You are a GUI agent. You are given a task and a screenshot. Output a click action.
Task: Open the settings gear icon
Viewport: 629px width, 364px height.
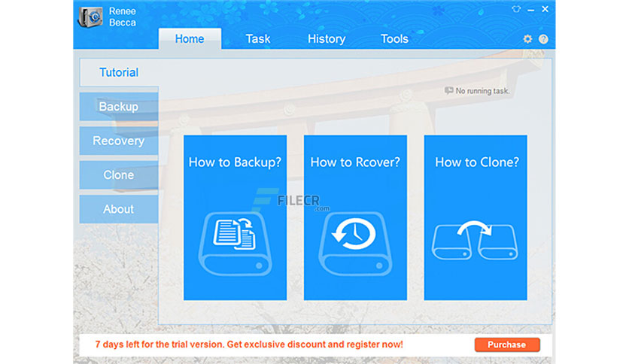click(x=527, y=39)
